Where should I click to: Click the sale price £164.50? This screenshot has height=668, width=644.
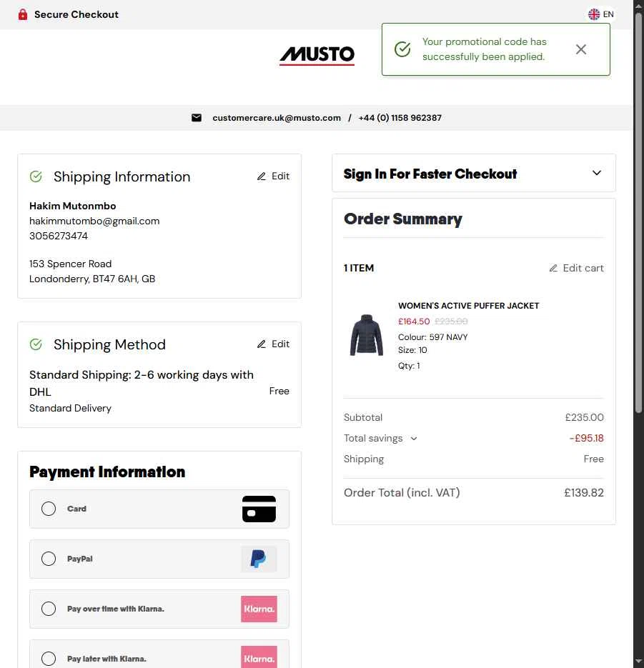tap(414, 321)
